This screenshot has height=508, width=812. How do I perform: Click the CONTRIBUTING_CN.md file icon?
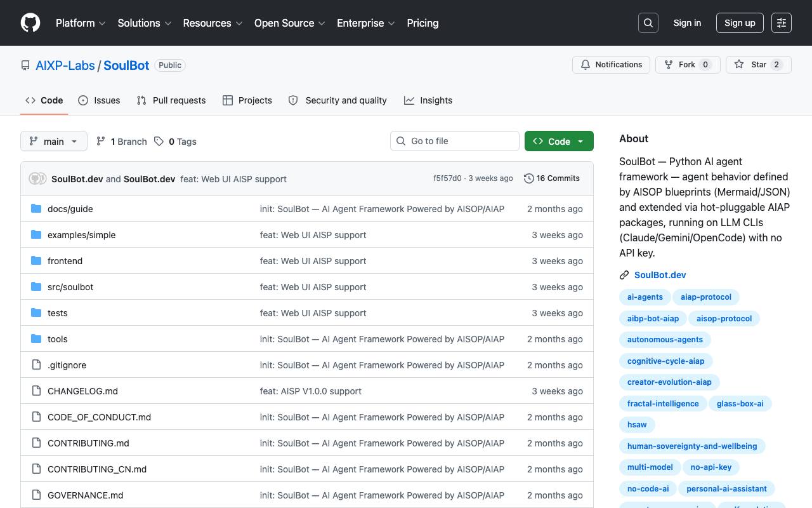pos(36,469)
